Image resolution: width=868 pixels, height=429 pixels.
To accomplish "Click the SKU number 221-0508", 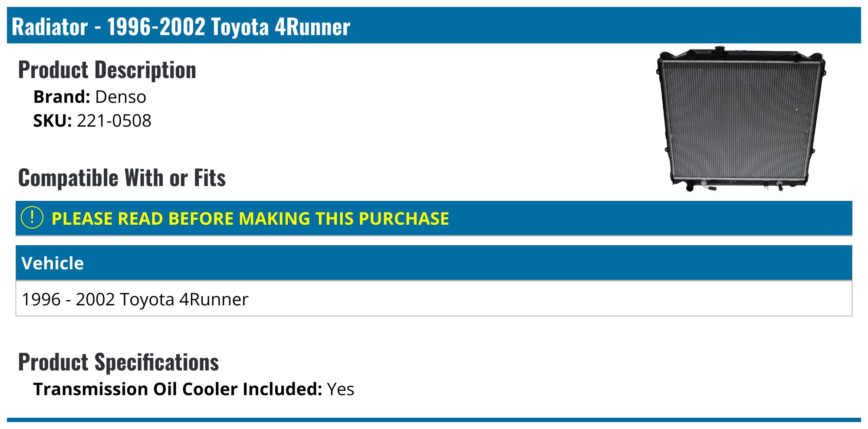I will 114,121.
